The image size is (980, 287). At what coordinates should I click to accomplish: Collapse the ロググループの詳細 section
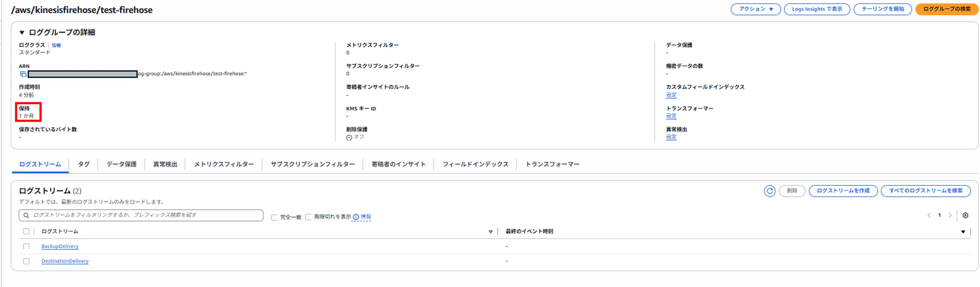click(21, 33)
